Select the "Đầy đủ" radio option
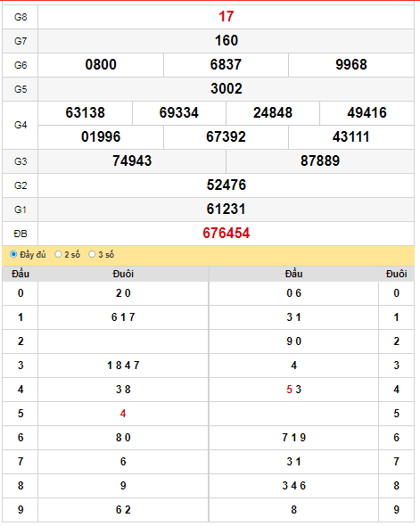 pos(13,254)
